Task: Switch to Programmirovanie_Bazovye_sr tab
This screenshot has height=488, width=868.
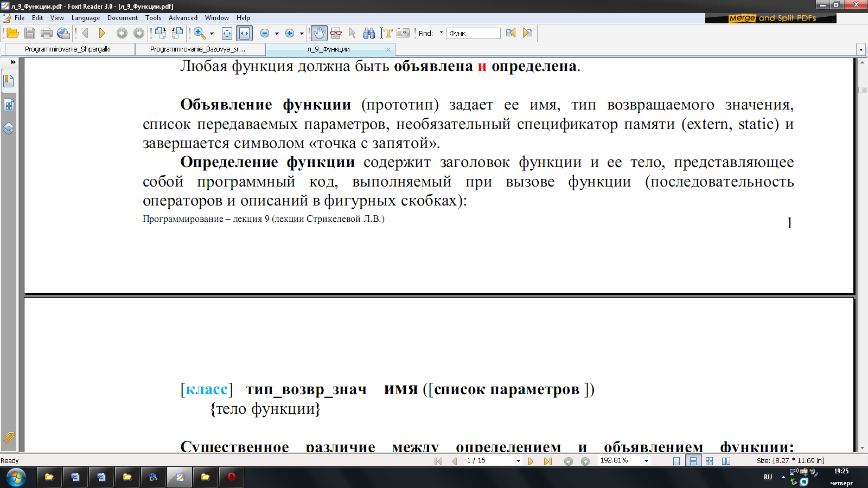Action: [200, 49]
